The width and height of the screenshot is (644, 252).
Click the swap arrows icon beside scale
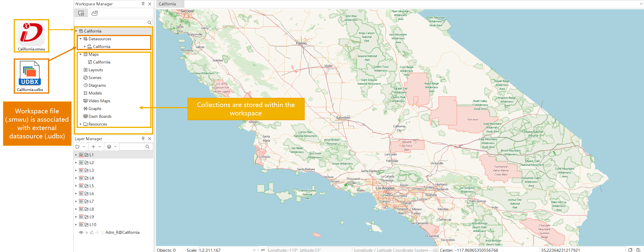[x=263, y=250]
